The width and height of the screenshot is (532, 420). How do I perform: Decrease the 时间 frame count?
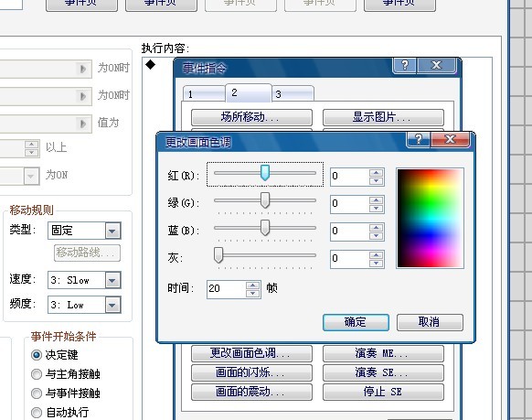tap(252, 293)
